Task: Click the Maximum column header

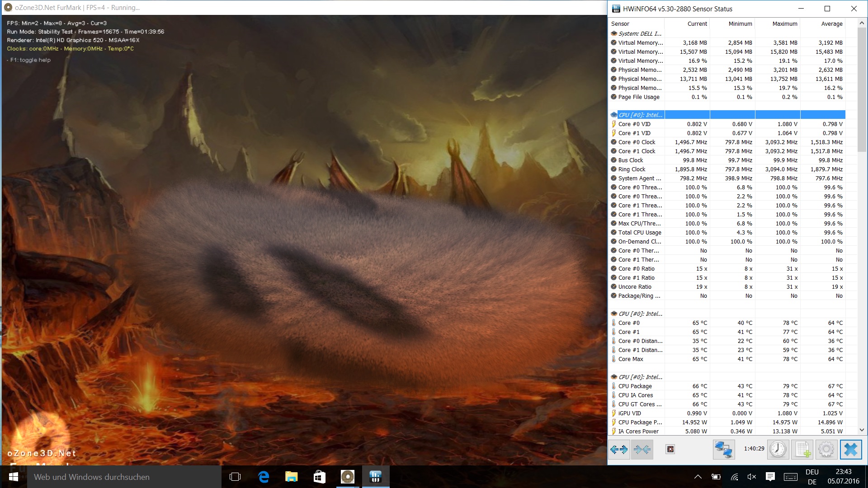Action: [784, 23]
